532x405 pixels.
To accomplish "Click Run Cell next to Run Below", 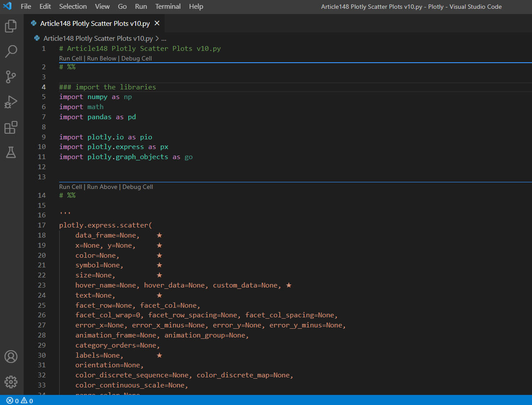I will tap(70, 58).
